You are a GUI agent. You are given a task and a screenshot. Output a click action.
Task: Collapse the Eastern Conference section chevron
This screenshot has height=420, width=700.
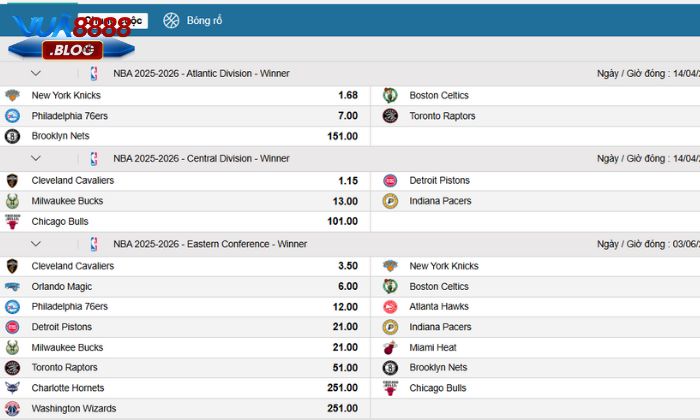36,244
